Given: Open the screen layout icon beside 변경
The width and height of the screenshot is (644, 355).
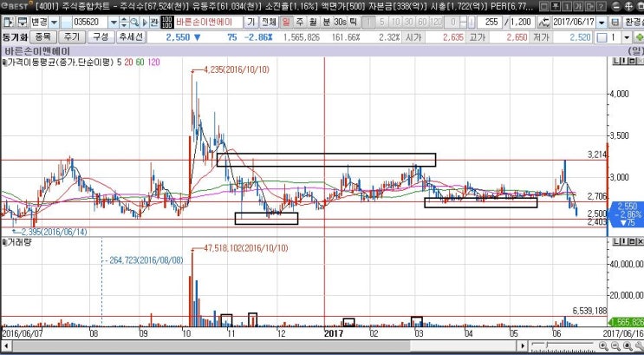Looking at the screenshot, I should pyautogui.click(x=23, y=22).
